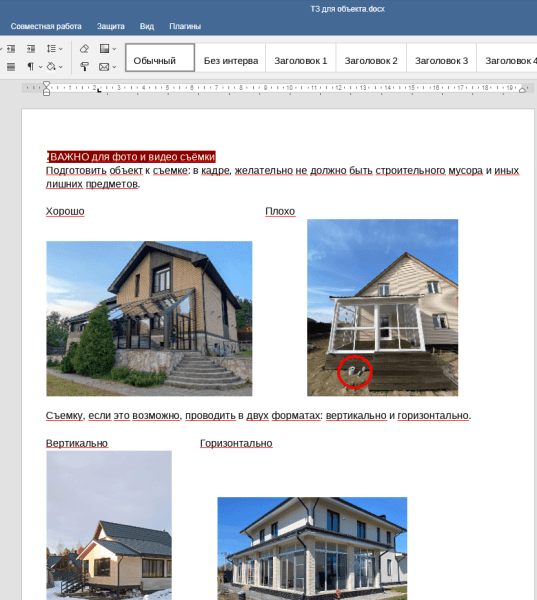Click the Increase indent icon

31,49
